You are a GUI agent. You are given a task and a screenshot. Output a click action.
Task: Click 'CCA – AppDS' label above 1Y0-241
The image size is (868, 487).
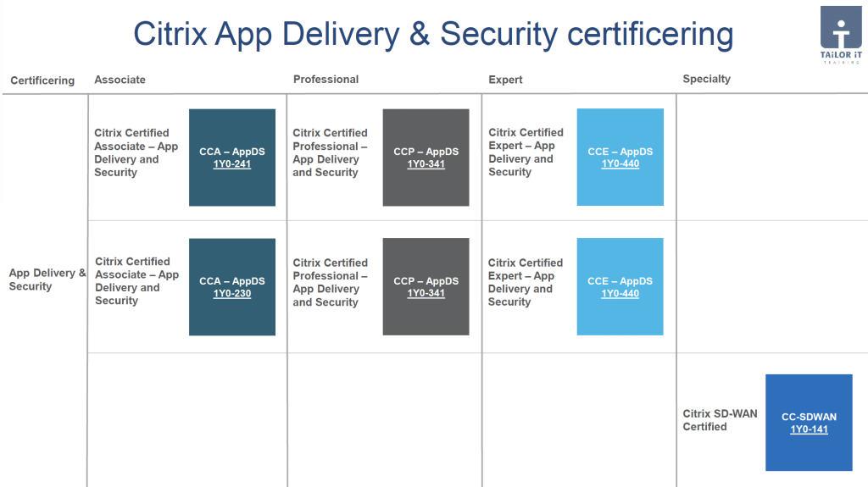[232, 152]
